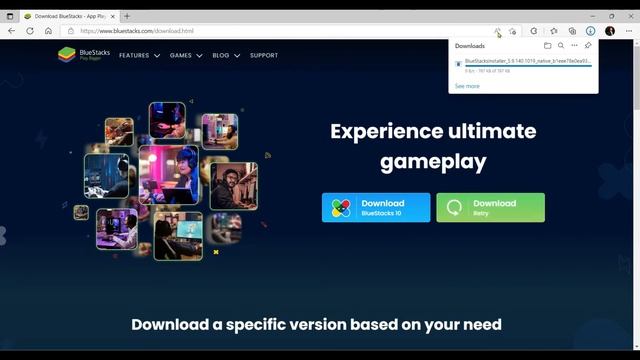Viewport: 640px width, 360px height.
Task: Toggle the Downloads toolbar button
Action: tap(590, 31)
